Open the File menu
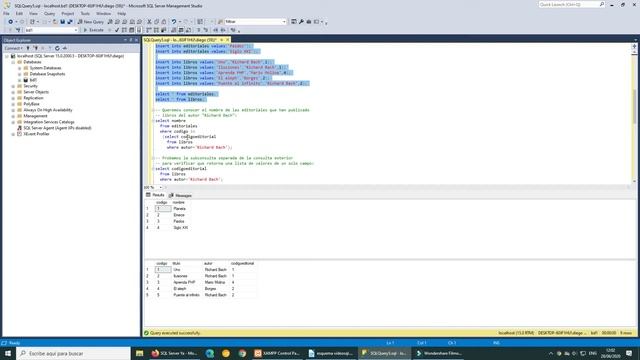This screenshot has width=640, height=360. (7, 13)
